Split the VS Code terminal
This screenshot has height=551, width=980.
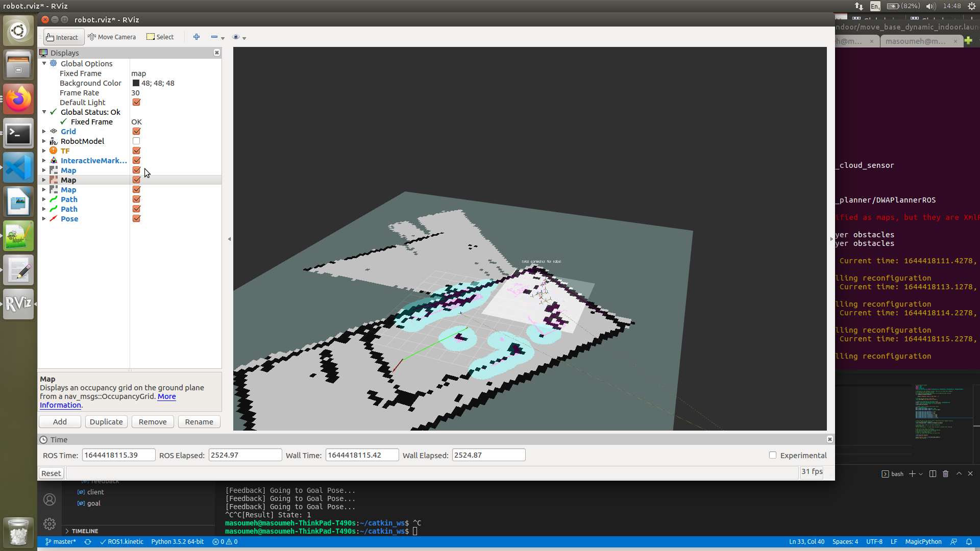(x=933, y=473)
